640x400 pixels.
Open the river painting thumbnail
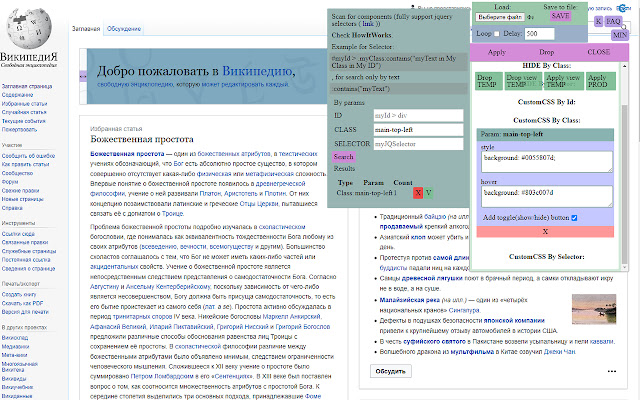594,309
